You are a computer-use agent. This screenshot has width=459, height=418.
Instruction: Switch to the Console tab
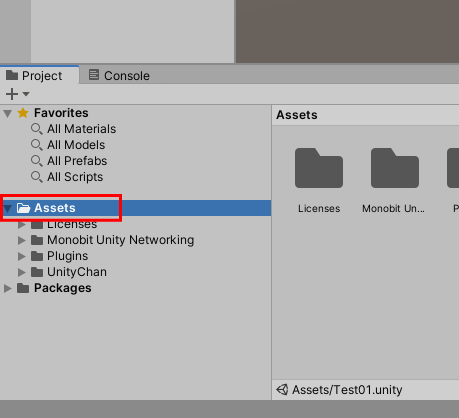coord(119,75)
